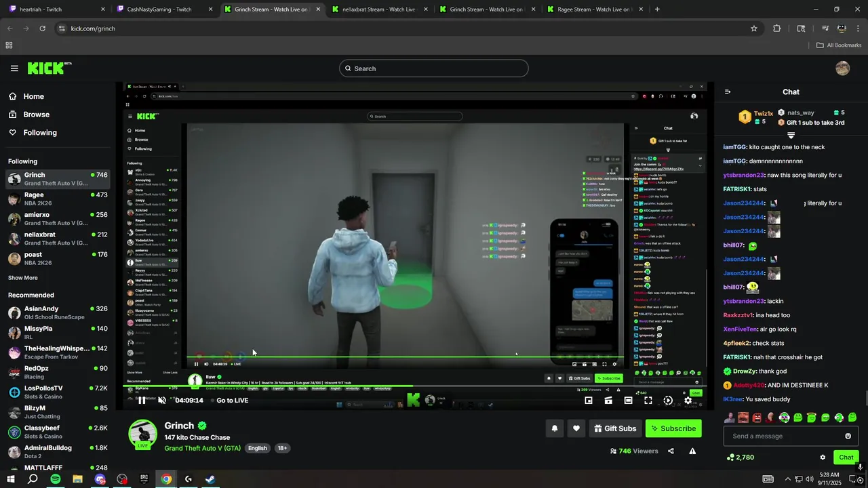Show hidden system tray icons chevron
The height and width of the screenshot is (488, 868).
point(787,479)
